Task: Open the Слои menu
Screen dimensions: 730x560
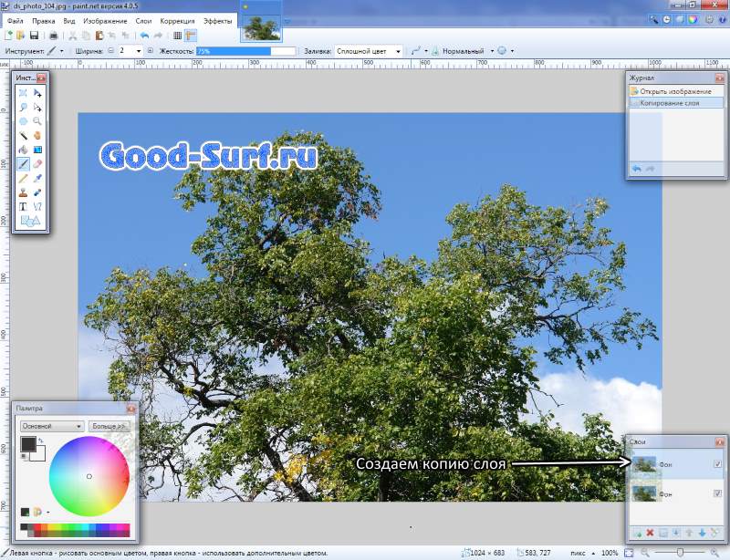Action: (143, 20)
